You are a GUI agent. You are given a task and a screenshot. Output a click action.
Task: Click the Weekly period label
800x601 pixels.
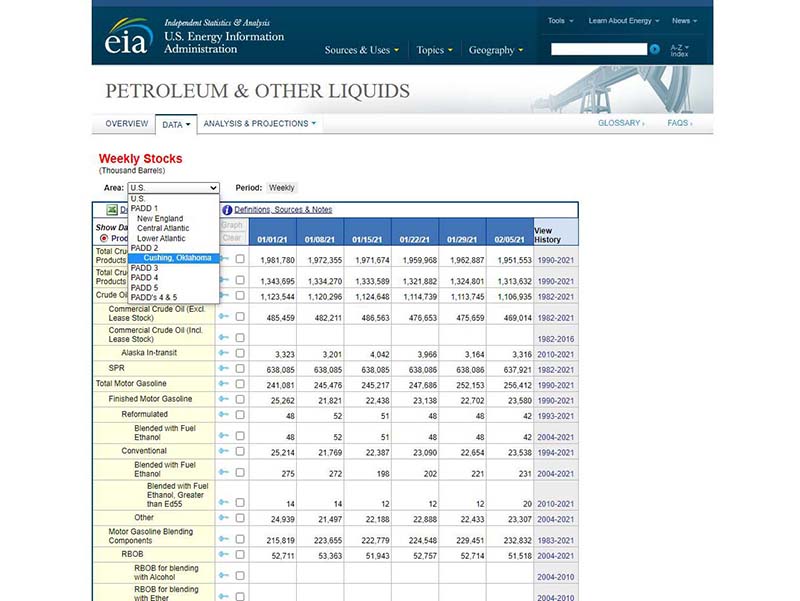pos(282,188)
